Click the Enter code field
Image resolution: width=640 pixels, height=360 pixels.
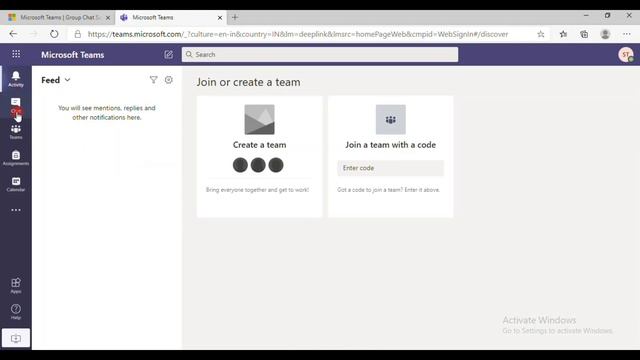[390, 168]
